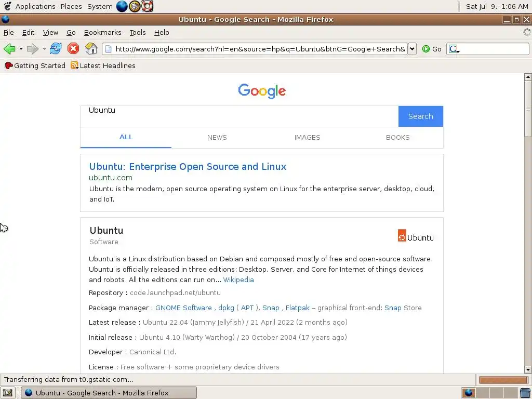Open Getting Started bookmark

(35, 65)
